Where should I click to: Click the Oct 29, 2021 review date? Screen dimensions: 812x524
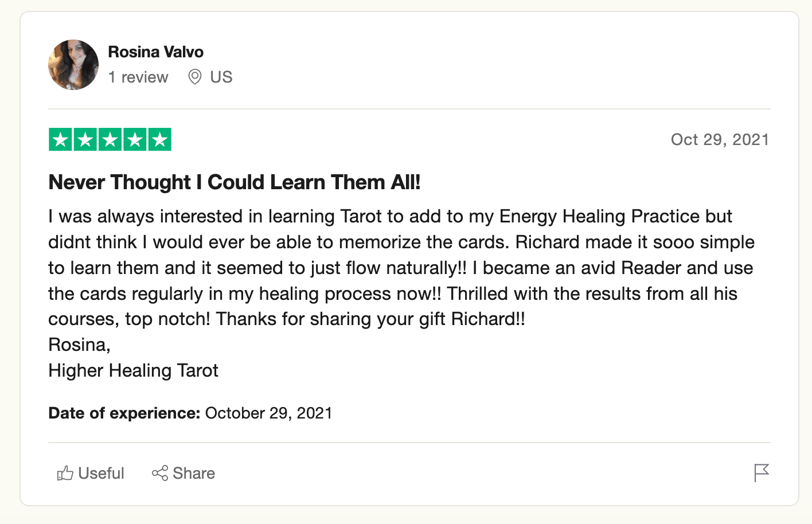click(x=720, y=140)
